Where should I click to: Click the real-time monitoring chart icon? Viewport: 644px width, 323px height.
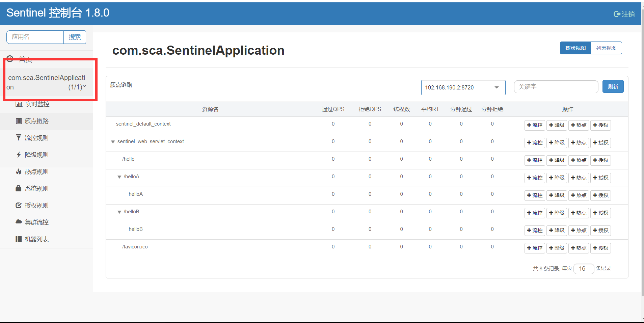(19, 104)
